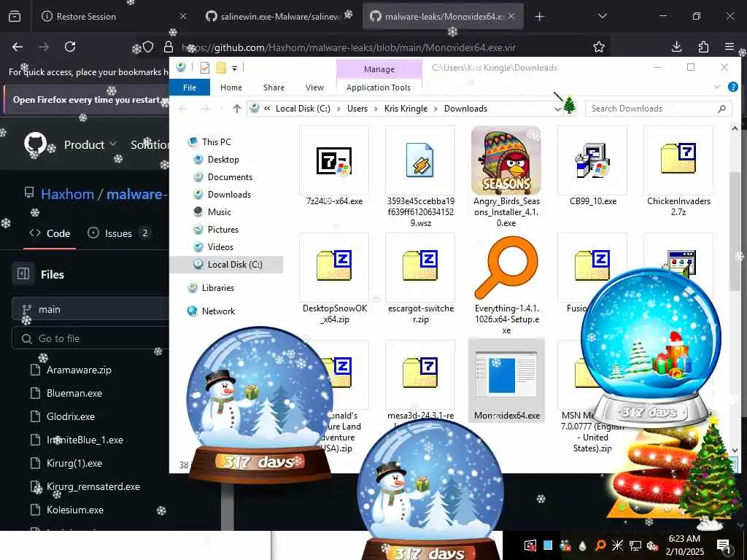Open the Application Tools ribbon tab

pyautogui.click(x=379, y=87)
